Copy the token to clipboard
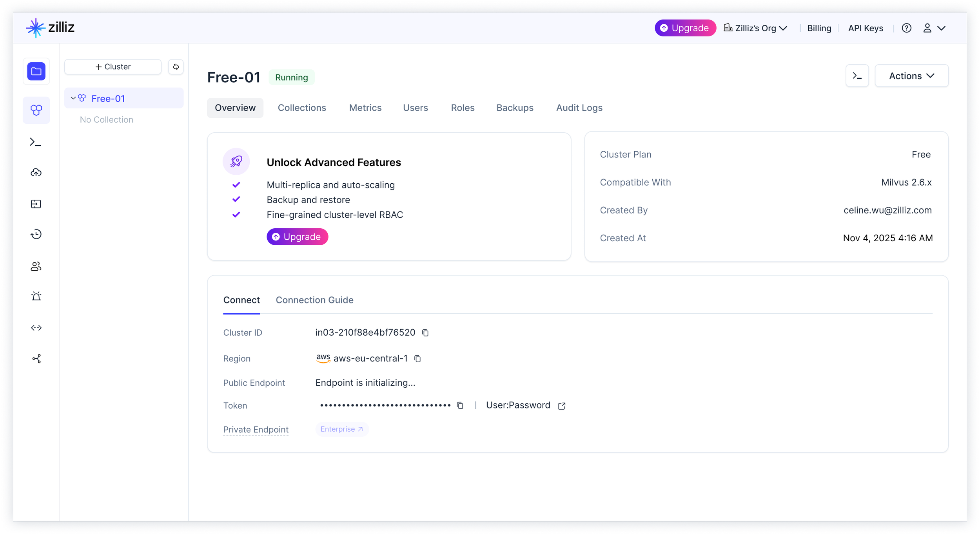The width and height of the screenshot is (980, 535). click(x=460, y=405)
